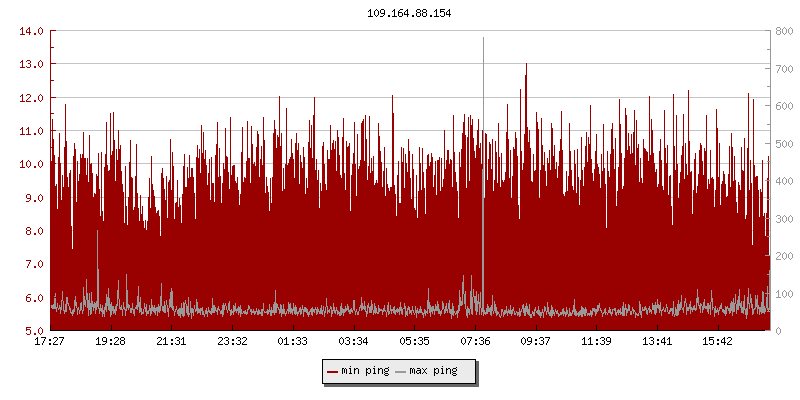The height and width of the screenshot is (400, 800).
Task: Select the 01:33 time axis label
Action: coord(293,342)
